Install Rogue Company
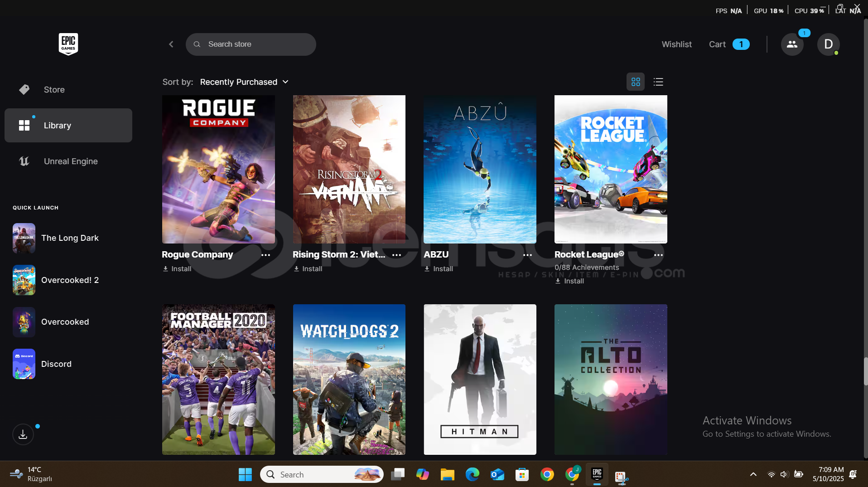This screenshot has width=868, height=487. [x=177, y=269]
